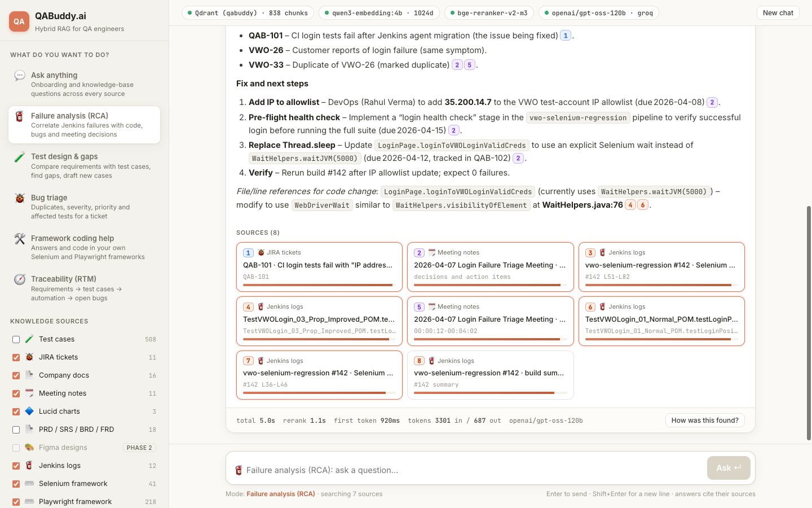
Task: Uncheck the Meeting notes source
Action: [x=16, y=393]
